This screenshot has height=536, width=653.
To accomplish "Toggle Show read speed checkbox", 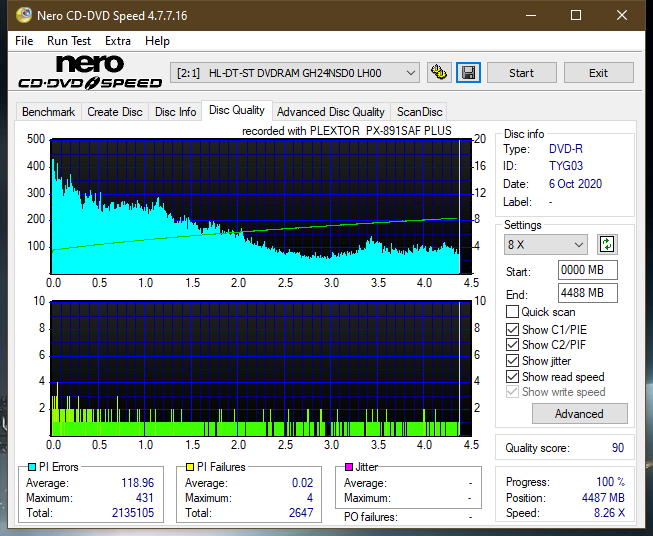I will (x=512, y=376).
